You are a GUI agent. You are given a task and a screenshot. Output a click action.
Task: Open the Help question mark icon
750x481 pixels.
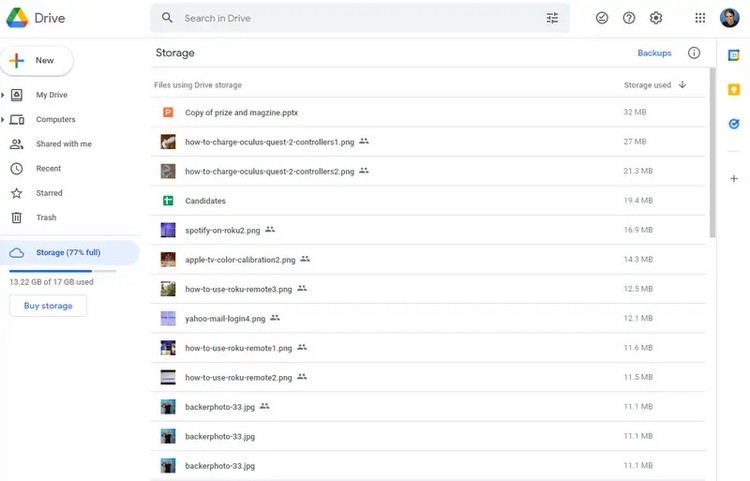629,18
